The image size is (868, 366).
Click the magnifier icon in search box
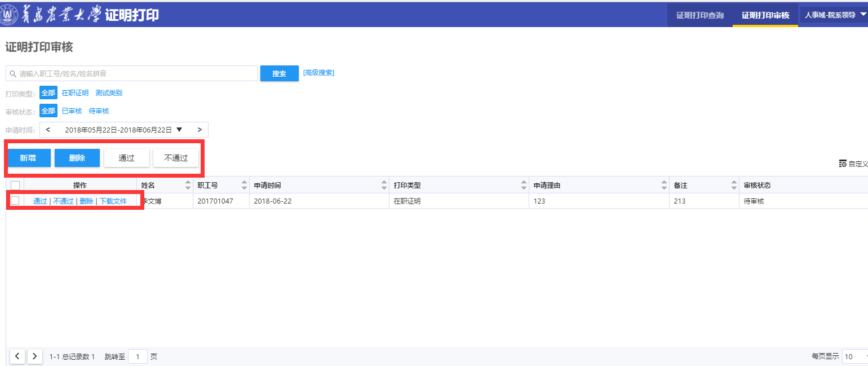13,74
